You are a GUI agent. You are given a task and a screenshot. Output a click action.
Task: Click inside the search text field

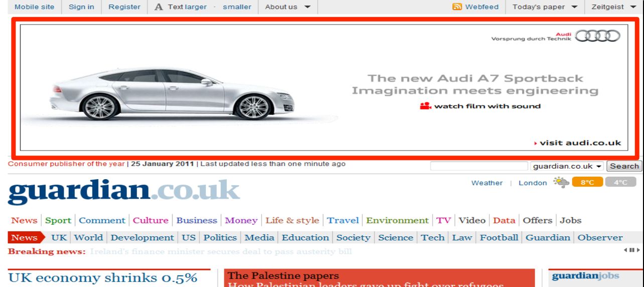tap(479, 166)
